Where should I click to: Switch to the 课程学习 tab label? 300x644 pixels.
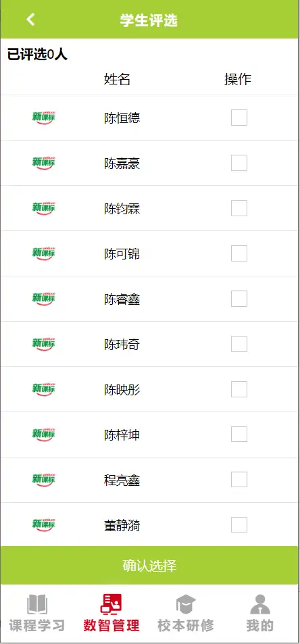[37, 626]
